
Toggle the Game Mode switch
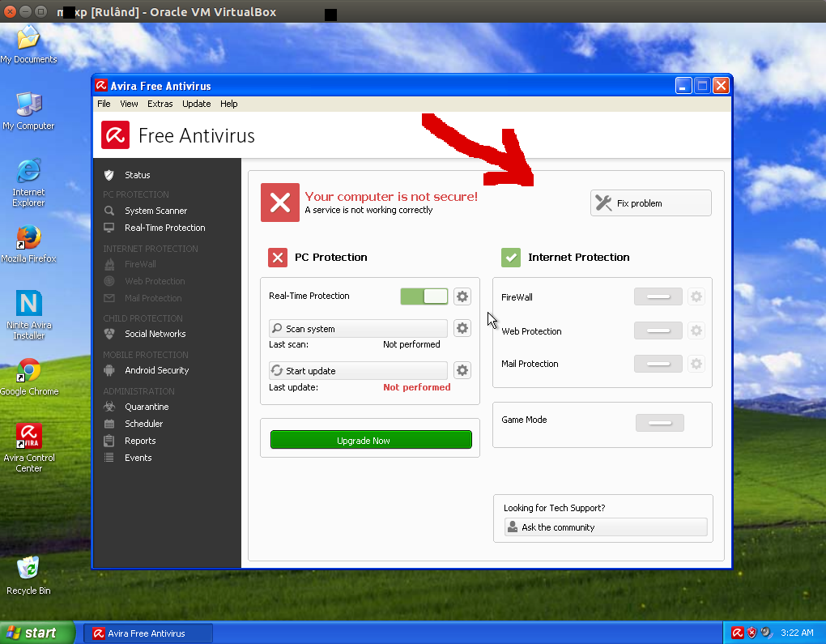(659, 423)
